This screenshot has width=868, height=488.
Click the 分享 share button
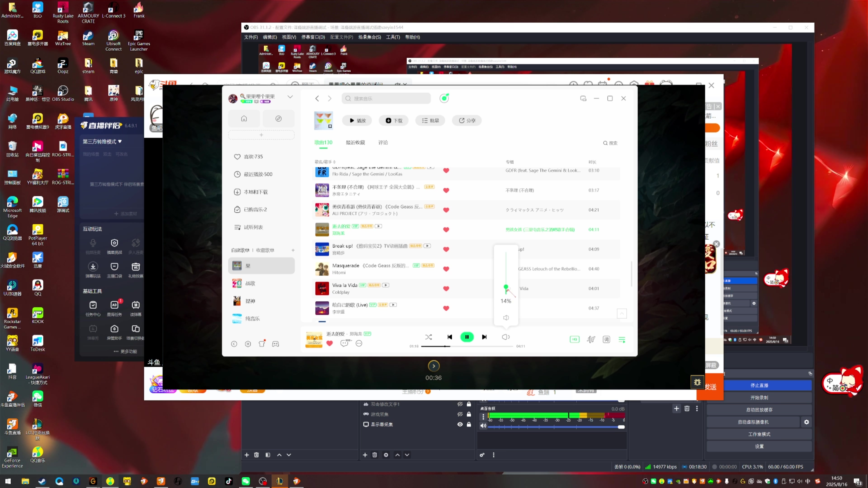pos(467,121)
